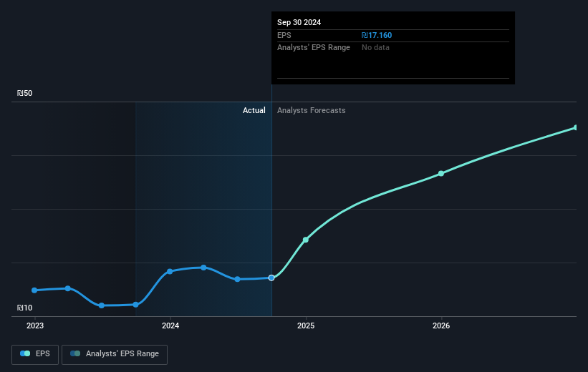Click the 2025 x-axis label
Screen dimensions: 588x372
tap(306, 326)
